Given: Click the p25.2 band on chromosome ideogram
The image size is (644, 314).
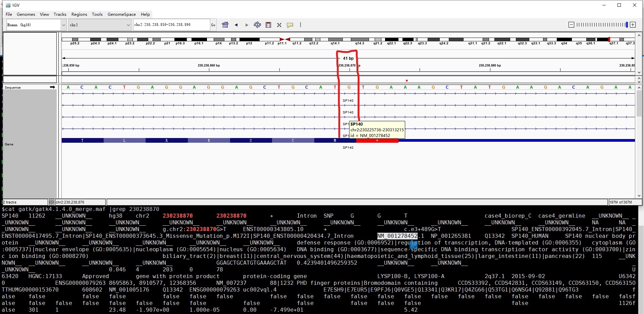Looking at the screenshot, I should coord(75,40).
